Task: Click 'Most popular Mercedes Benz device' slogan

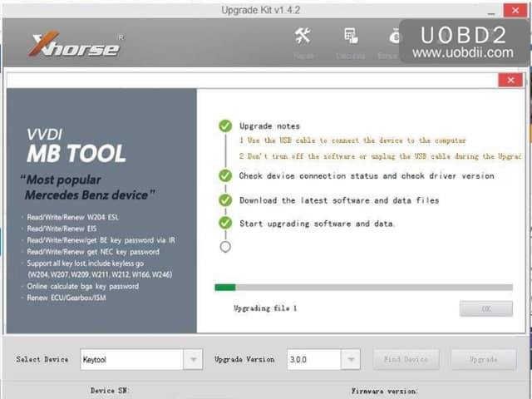Action: click(87, 187)
